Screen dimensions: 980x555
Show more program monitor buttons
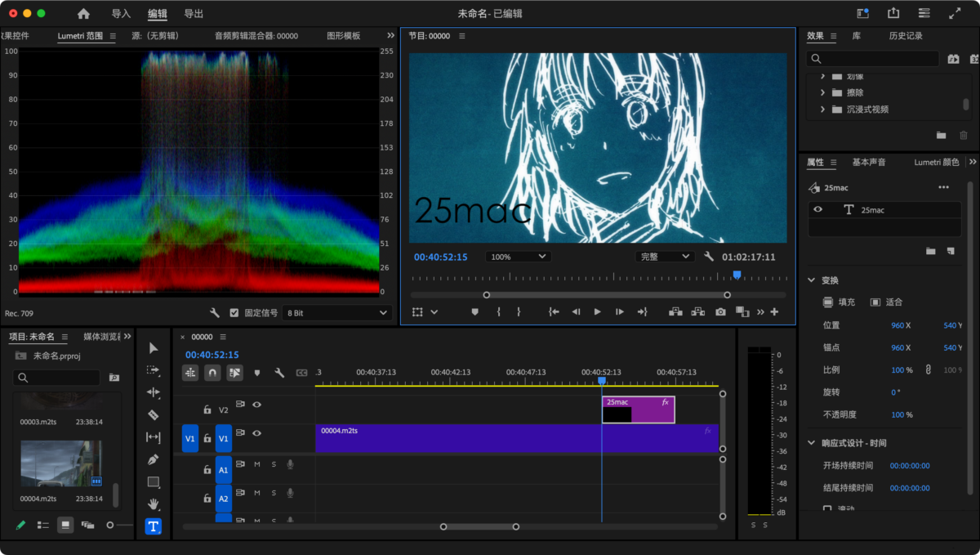[760, 311]
